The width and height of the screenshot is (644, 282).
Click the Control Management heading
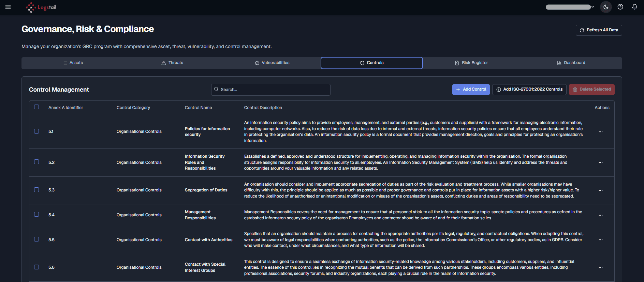click(59, 90)
